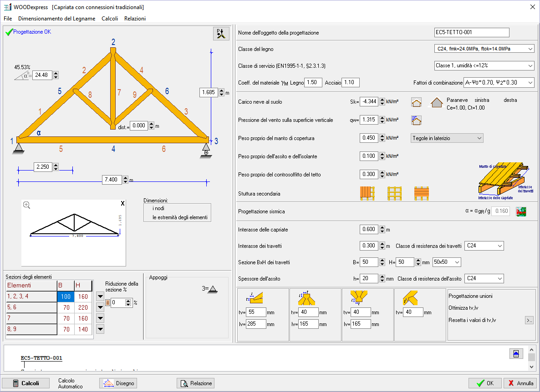Increase the roof angle α value

tap(56, 73)
